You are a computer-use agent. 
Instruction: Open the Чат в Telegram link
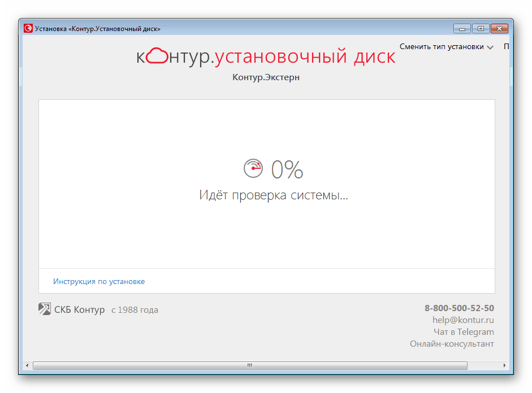[464, 332]
